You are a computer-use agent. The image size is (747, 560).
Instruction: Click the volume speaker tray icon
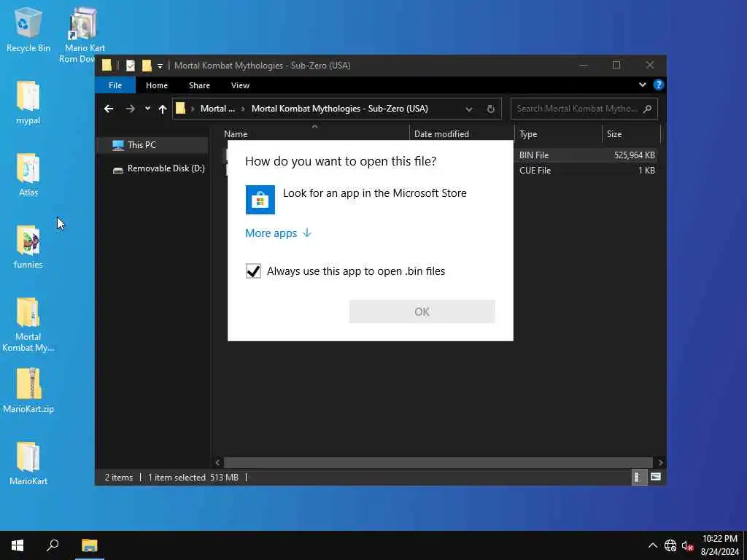coord(687,545)
